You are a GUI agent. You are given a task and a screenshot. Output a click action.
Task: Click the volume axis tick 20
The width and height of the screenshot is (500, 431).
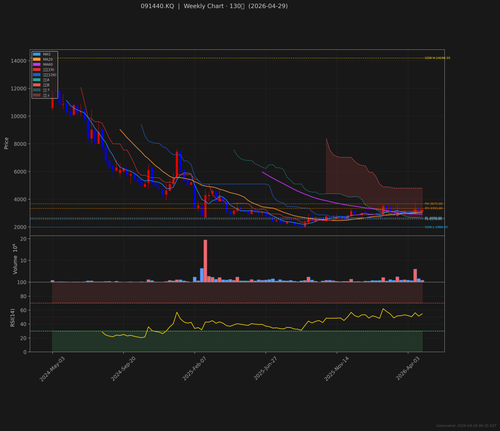(23, 239)
